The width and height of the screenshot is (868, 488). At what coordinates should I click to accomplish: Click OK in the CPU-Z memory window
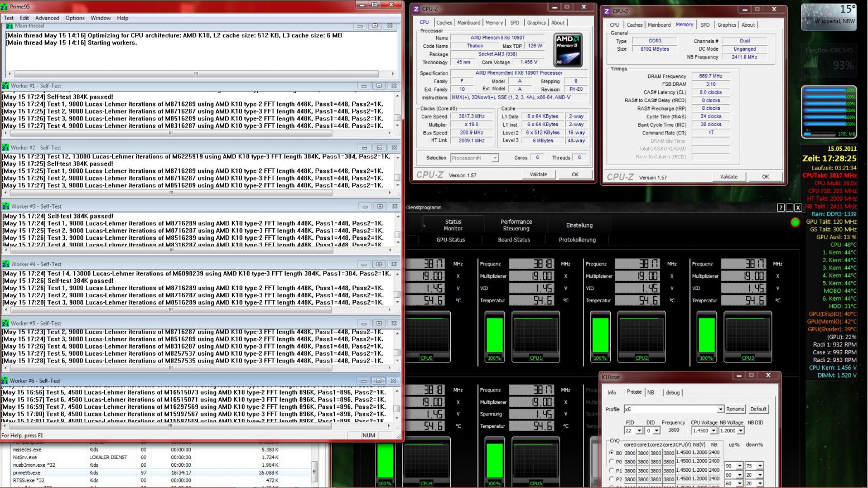point(765,177)
